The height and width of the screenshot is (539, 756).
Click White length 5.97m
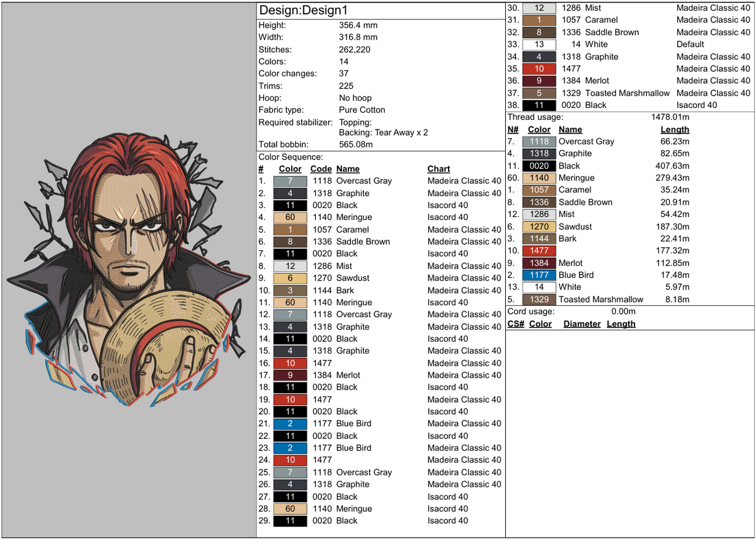click(677, 287)
